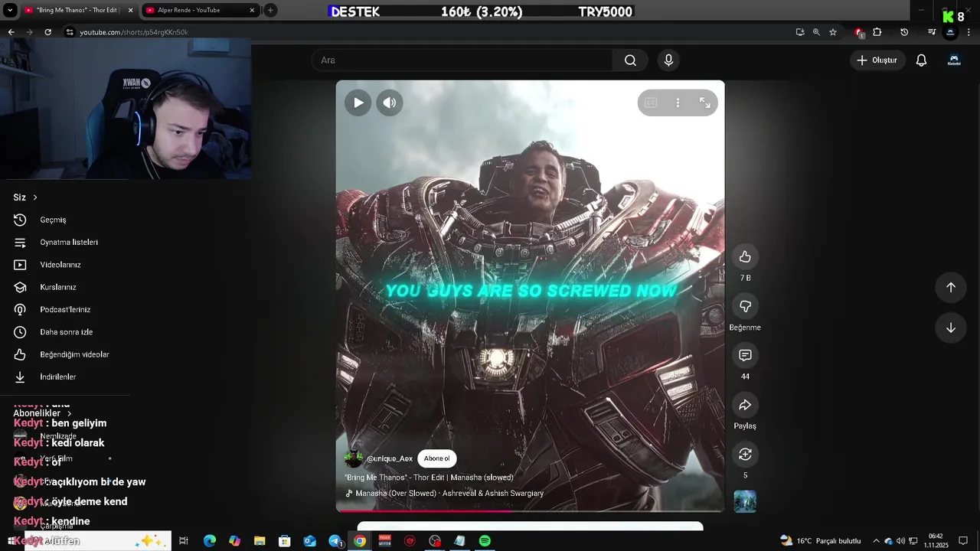Open the comments with 44 count
The width and height of the screenshot is (980, 551).
[x=745, y=356]
